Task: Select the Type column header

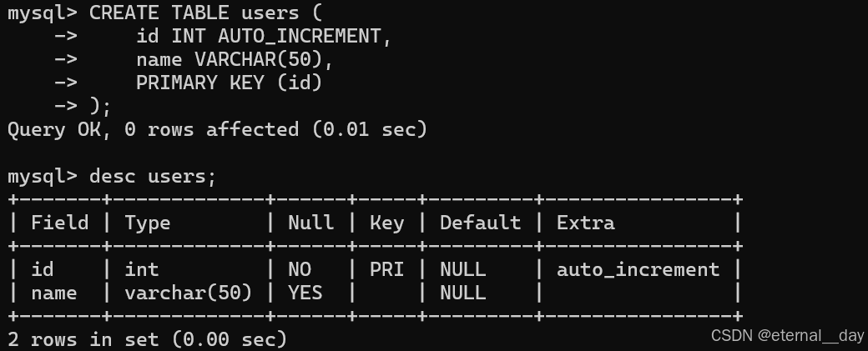Action: (147, 223)
